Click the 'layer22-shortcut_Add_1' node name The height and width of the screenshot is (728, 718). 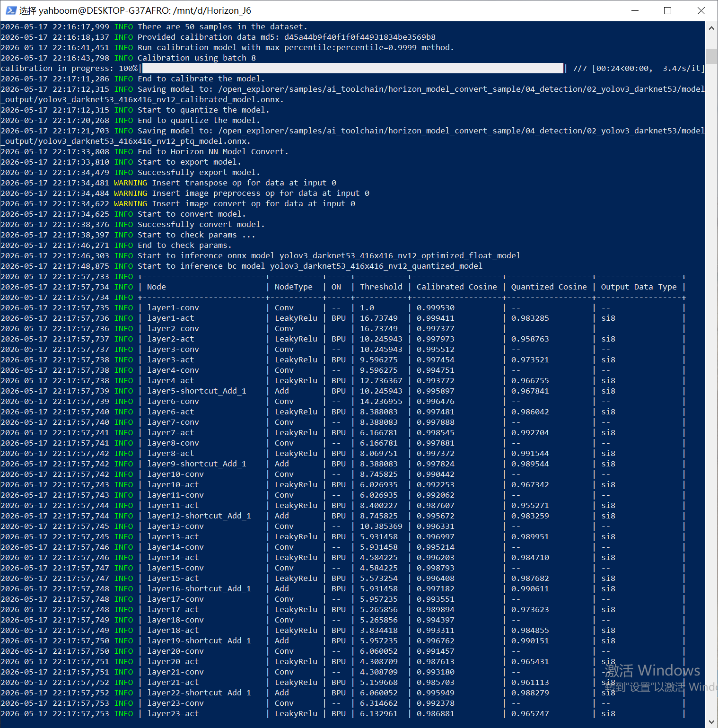click(199, 693)
